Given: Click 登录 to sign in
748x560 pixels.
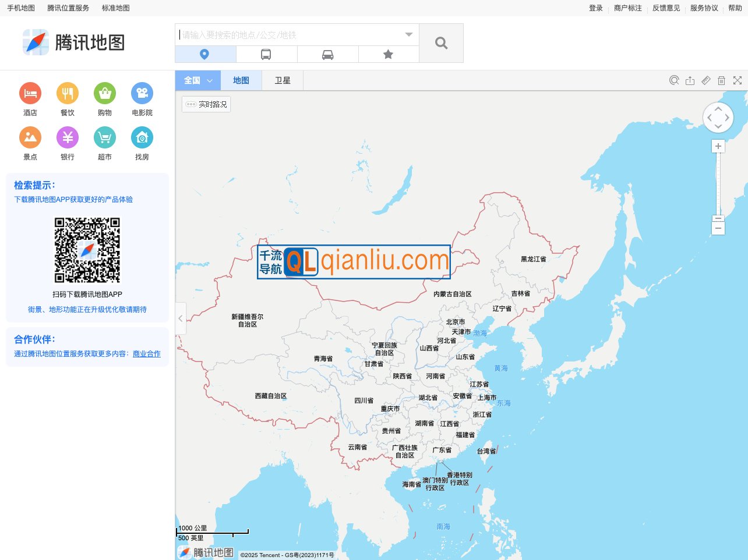Looking at the screenshot, I should tap(595, 8).
